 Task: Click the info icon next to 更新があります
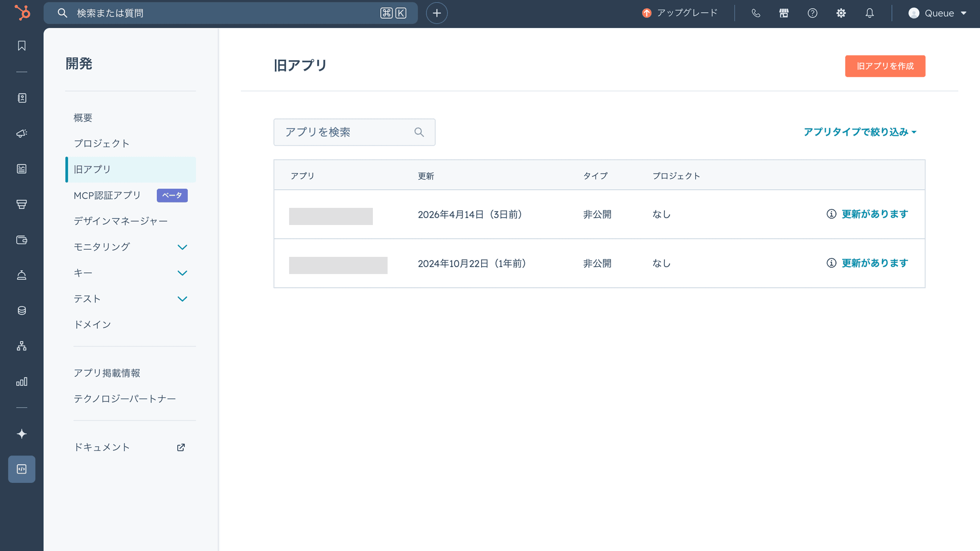click(831, 214)
